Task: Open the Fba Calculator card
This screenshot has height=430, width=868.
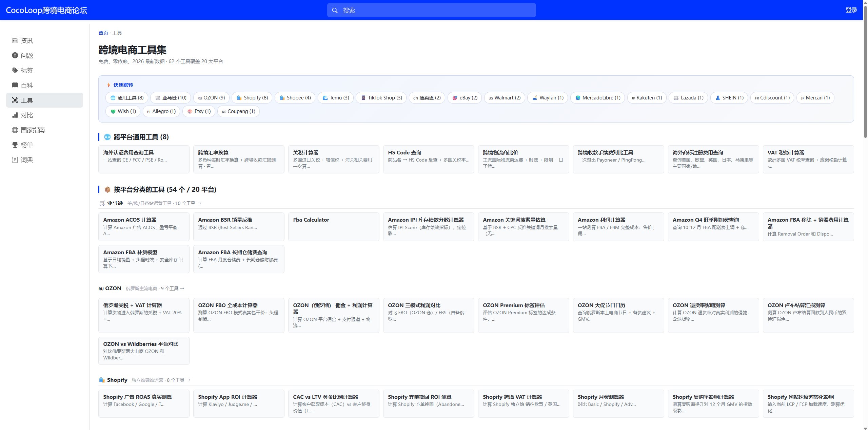Action: click(x=334, y=227)
